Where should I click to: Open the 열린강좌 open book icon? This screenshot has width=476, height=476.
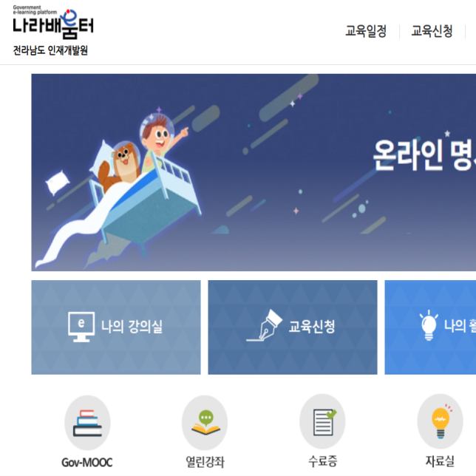(205, 423)
